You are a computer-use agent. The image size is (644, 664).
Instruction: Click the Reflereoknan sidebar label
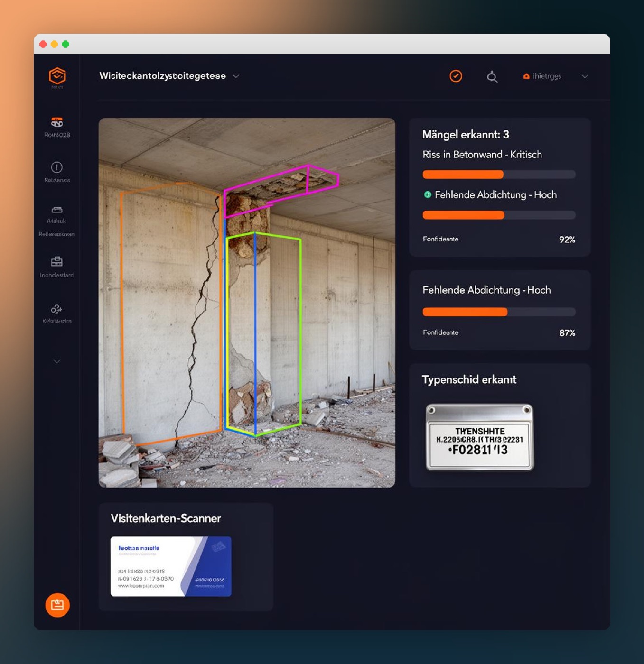tap(56, 234)
